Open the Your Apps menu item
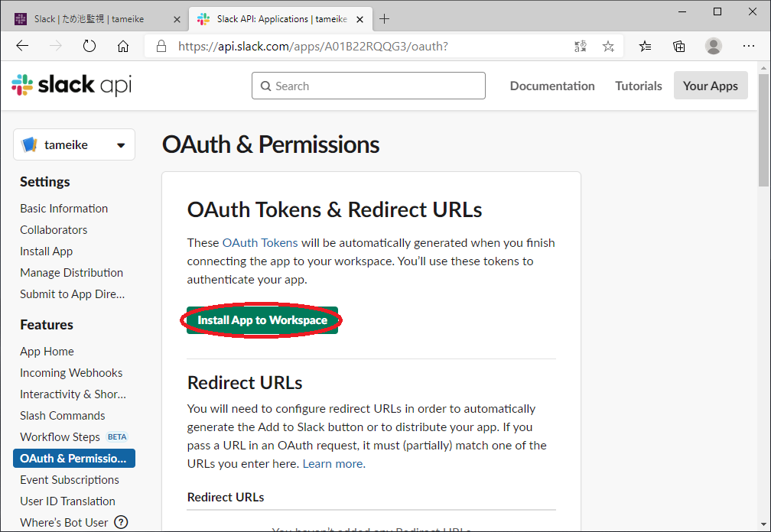Image resolution: width=771 pixels, height=532 pixels. 710,86
